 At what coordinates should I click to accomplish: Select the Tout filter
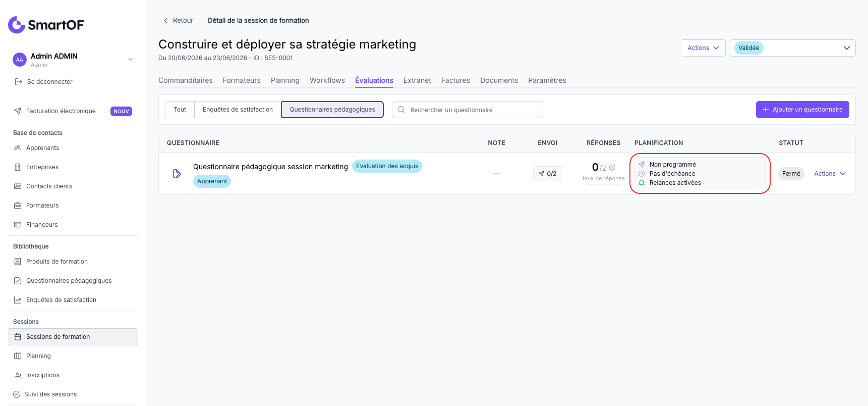pos(180,110)
